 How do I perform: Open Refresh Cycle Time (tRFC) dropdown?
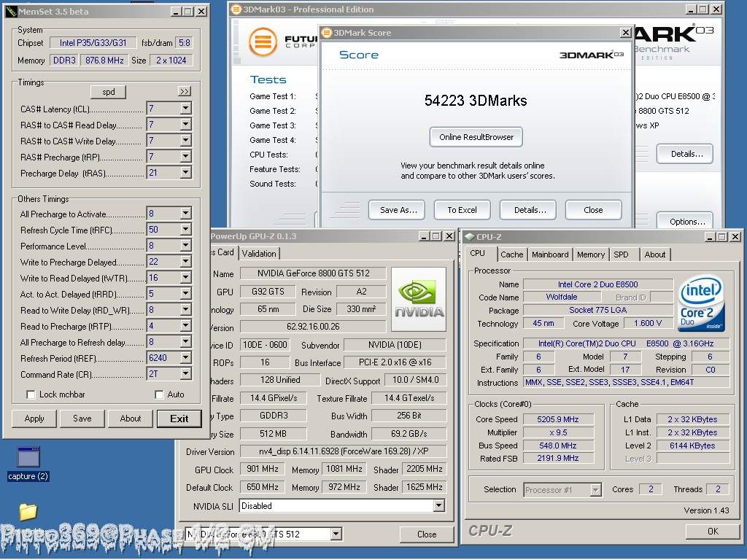[186, 230]
